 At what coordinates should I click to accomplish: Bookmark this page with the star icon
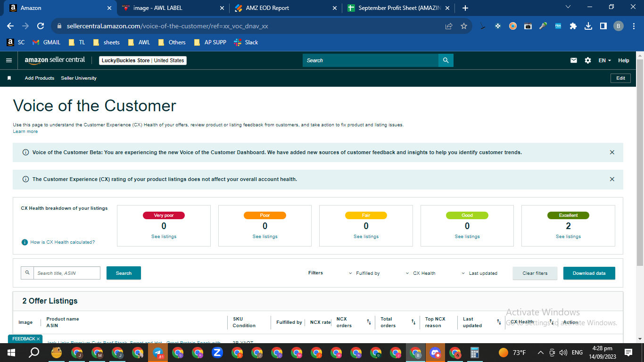[464, 26]
